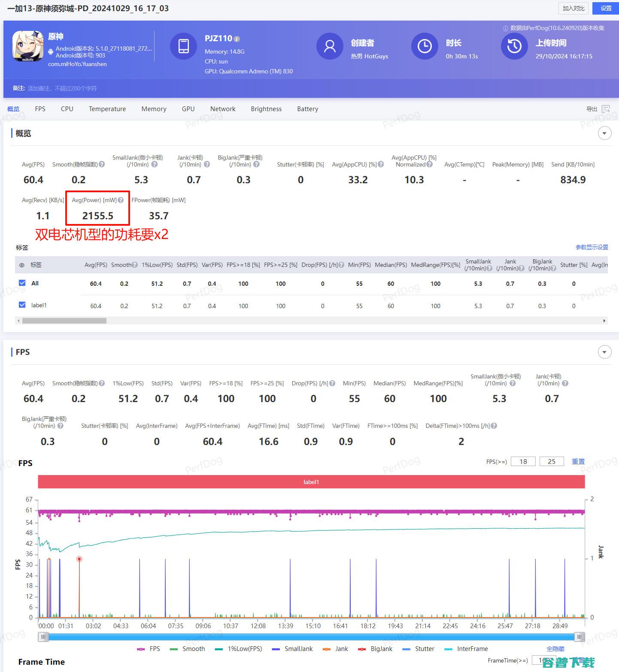This screenshot has height=672, width=619.
Task: Open the Battery tab
Action: (x=307, y=109)
